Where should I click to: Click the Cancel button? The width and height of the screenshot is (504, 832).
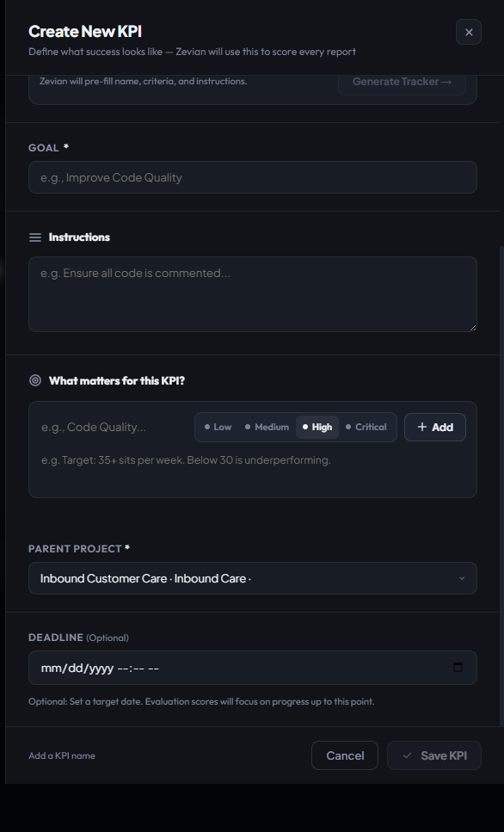point(345,755)
